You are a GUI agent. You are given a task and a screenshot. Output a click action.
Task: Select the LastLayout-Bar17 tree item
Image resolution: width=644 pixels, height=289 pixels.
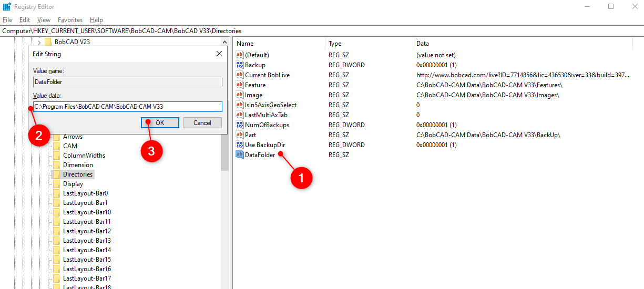point(87,278)
